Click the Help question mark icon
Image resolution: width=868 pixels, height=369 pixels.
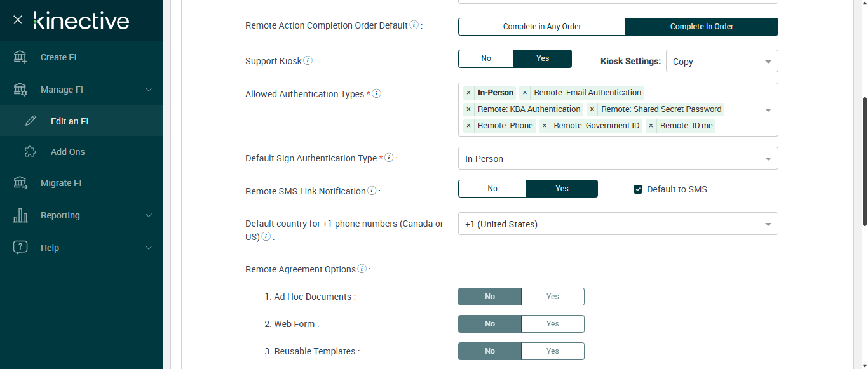20,248
